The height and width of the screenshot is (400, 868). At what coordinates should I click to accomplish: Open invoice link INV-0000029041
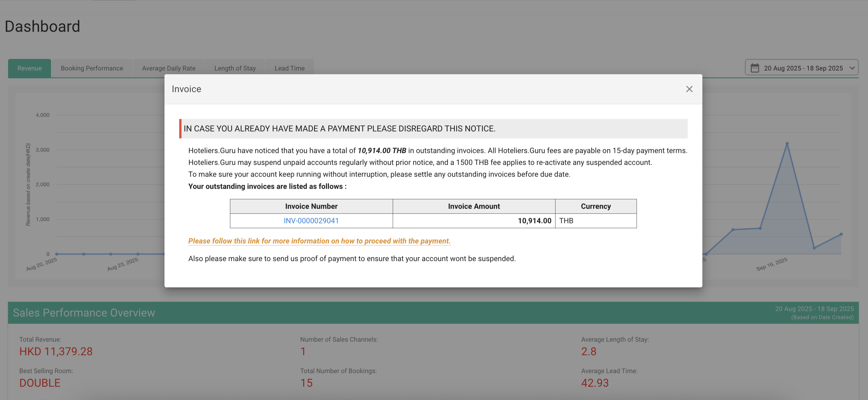click(311, 221)
